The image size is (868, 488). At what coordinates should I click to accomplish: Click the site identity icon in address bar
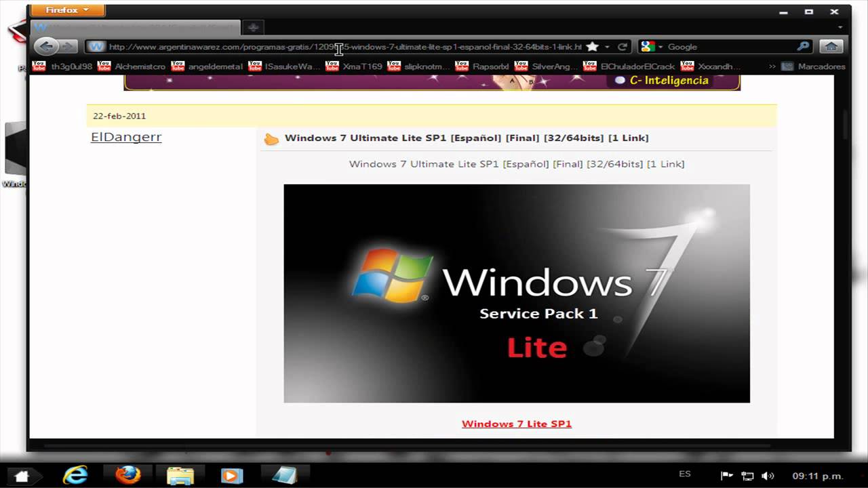point(97,47)
